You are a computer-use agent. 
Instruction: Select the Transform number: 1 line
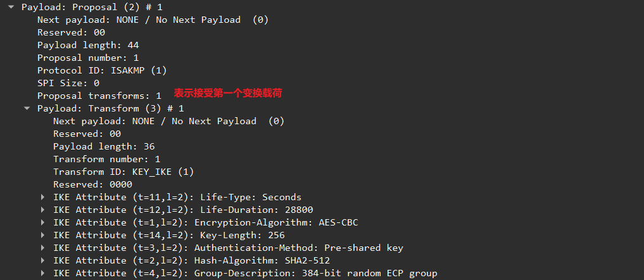[x=106, y=159]
